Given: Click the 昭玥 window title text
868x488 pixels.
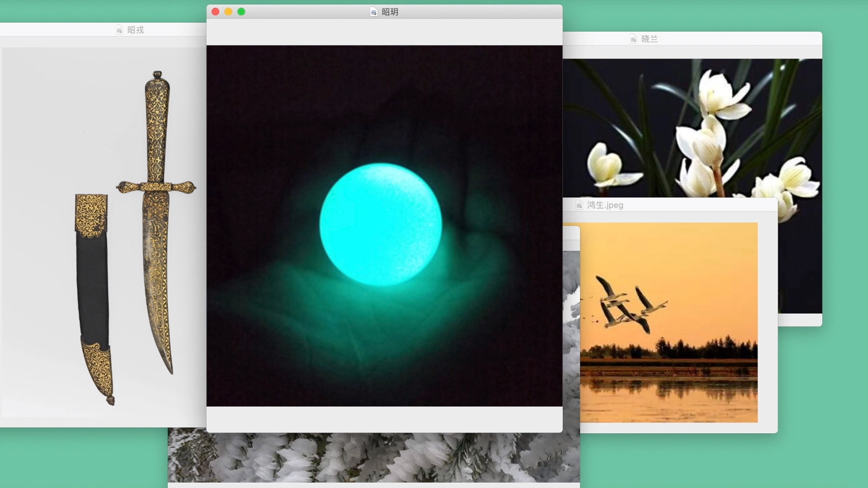Looking at the screenshot, I should coord(390,12).
